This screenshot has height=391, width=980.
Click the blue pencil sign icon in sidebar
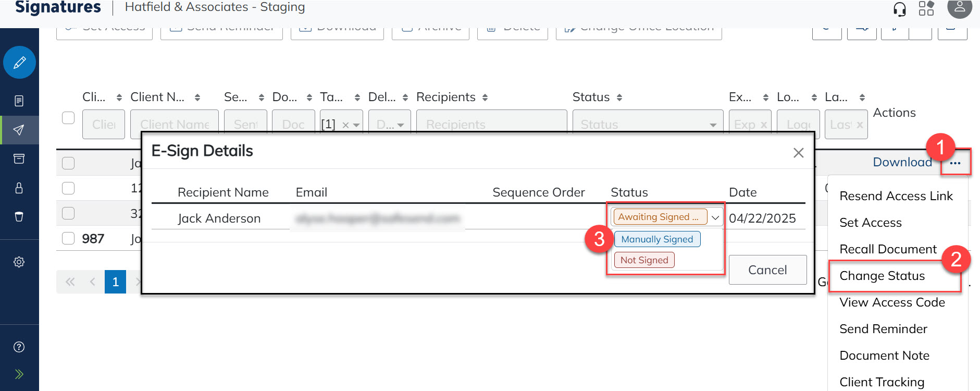[19, 63]
